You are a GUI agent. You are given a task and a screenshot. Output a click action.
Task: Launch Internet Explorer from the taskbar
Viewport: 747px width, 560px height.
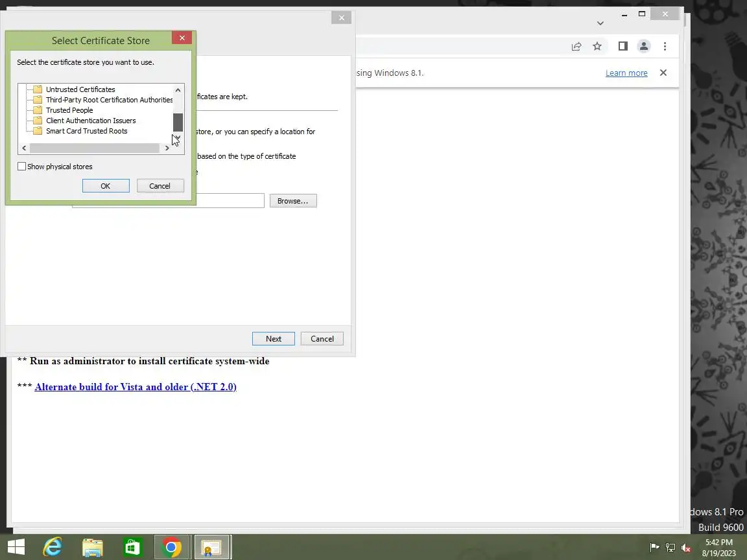click(53, 547)
